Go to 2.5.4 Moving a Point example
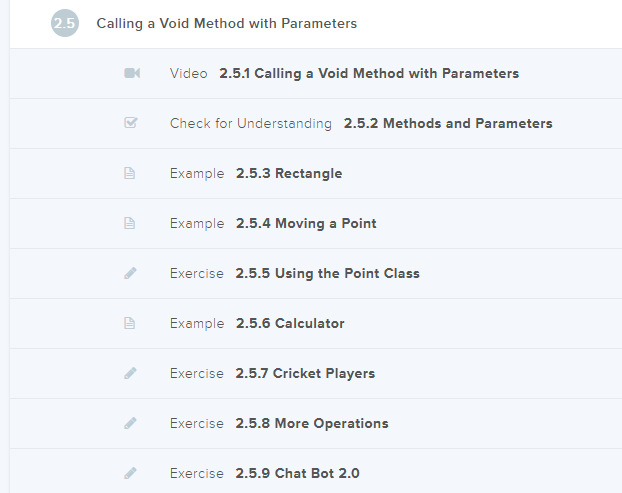622x493 pixels. click(306, 223)
